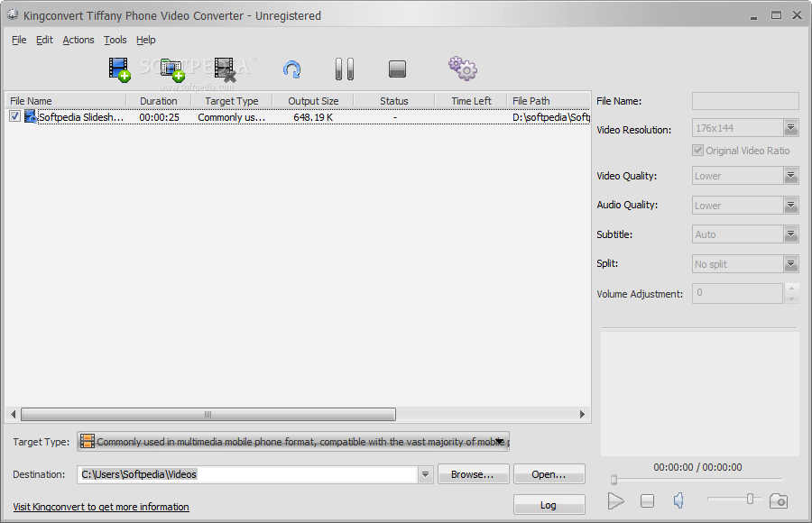Click the volume slider handle

pos(750,499)
